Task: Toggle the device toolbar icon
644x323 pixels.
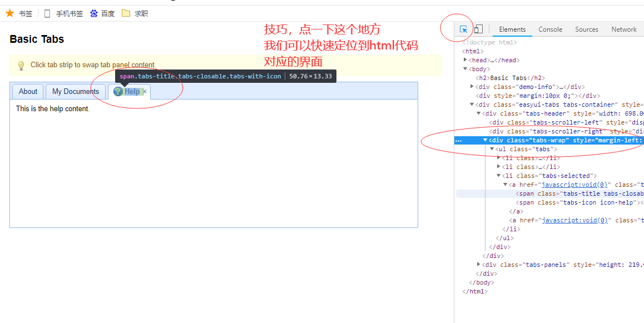Action: [478, 29]
